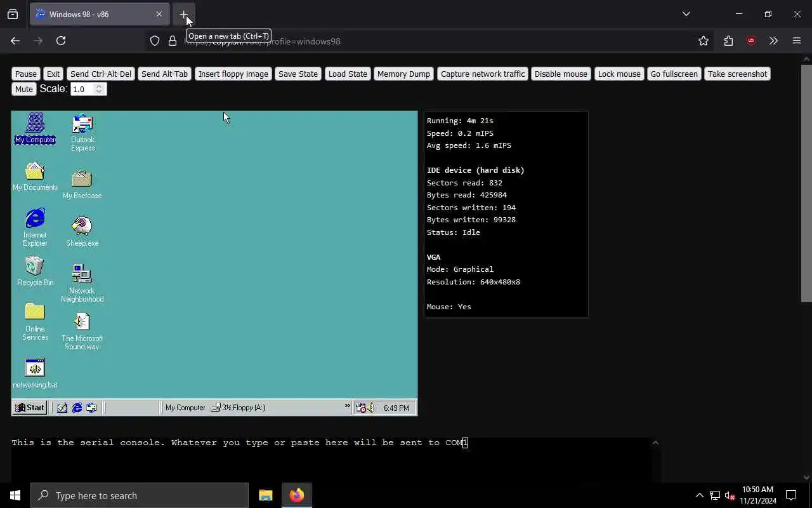Select the Internet Explorer desktop icon
This screenshot has width=812, height=508.
click(x=35, y=227)
